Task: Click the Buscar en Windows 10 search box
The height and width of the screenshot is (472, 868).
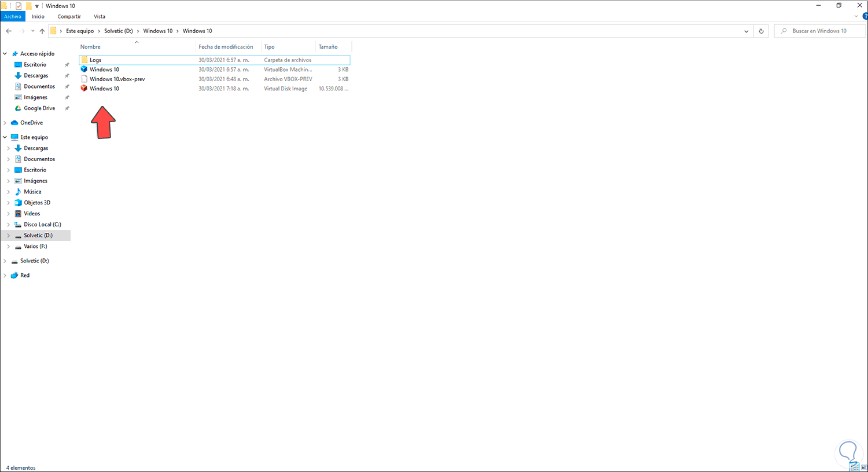Action: click(x=819, y=31)
